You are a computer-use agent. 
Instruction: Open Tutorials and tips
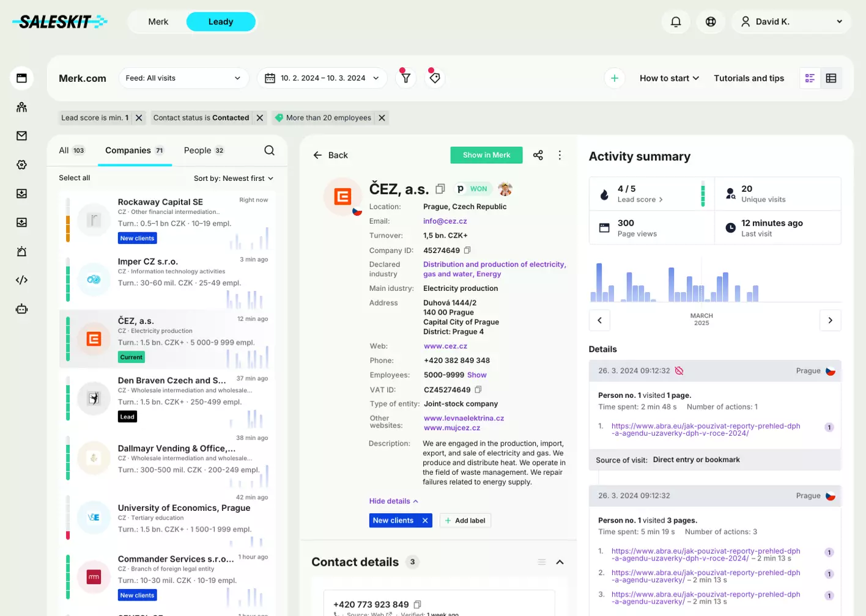point(749,78)
